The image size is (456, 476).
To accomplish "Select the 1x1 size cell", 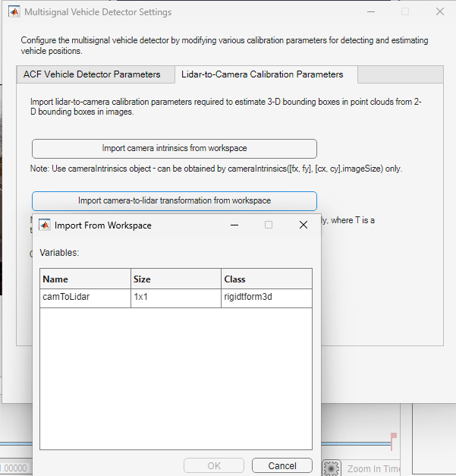I will point(176,298).
